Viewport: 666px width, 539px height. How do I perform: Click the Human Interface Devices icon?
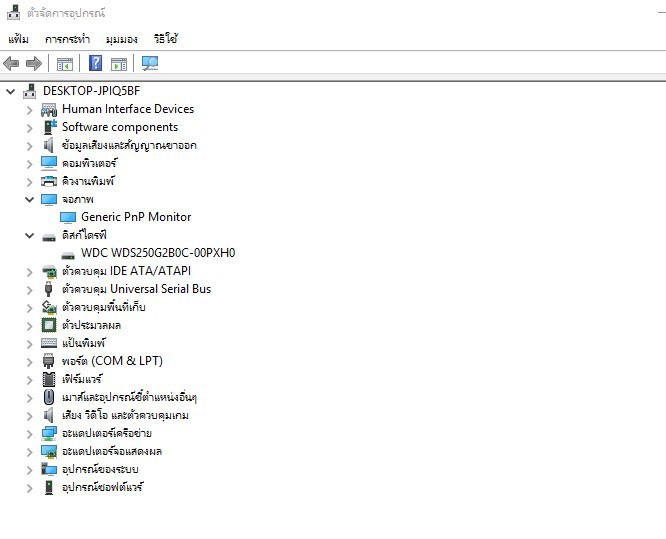pyautogui.click(x=49, y=109)
